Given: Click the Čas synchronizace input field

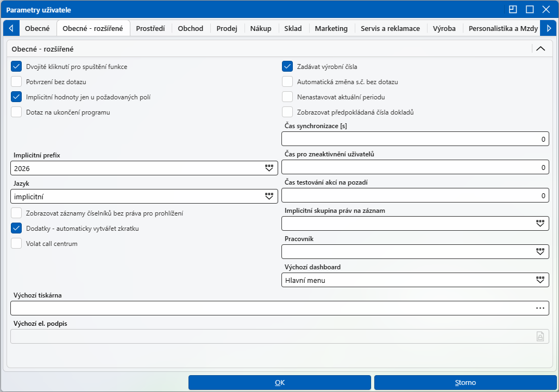Looking at the screenshot, I should click(416, 139).
